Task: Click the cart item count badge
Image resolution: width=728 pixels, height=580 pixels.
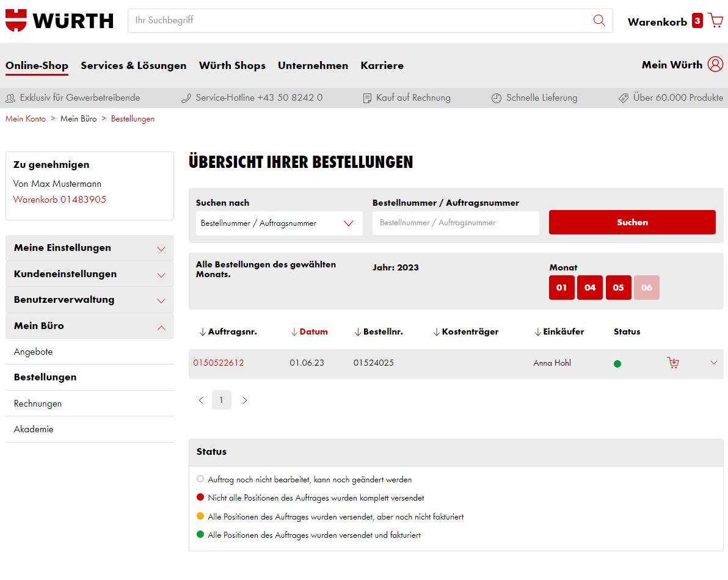Action: coord(697,20)
